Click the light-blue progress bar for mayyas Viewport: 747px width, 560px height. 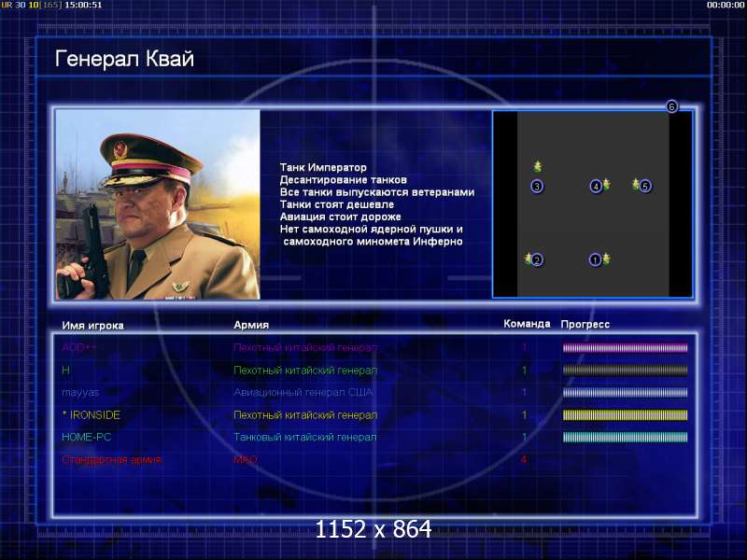click(625, 393)
